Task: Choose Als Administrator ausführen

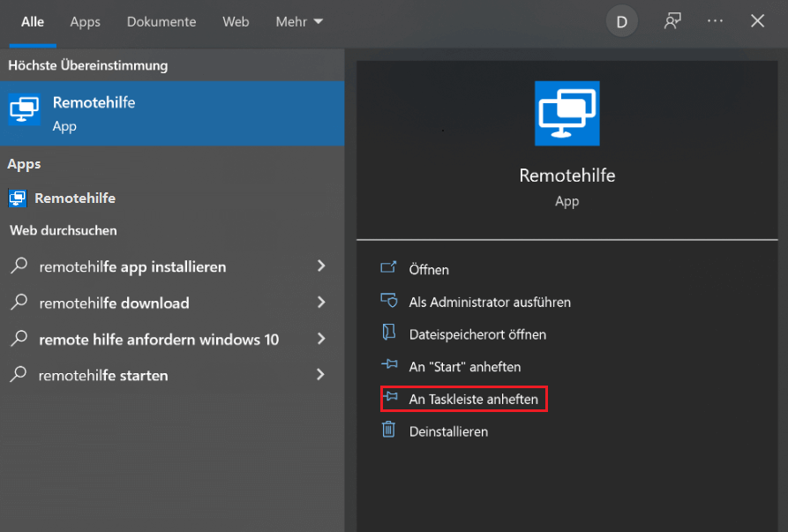Action: point(490,302)
